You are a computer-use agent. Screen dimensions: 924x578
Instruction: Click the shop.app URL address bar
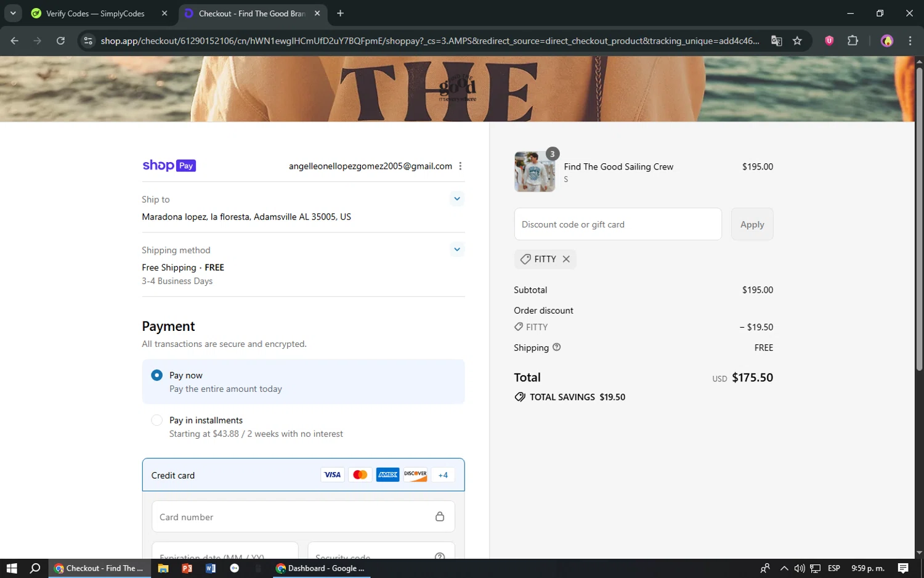click(429, 41)
